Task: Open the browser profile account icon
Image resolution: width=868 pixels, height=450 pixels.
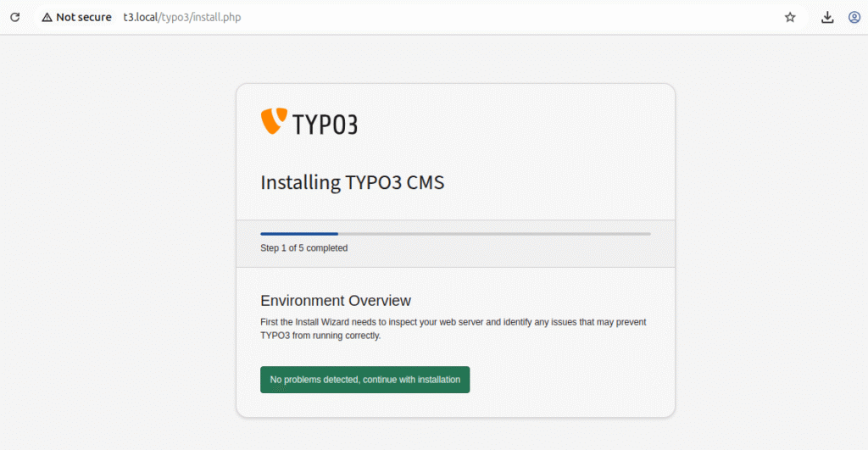Action: point(854,17)
